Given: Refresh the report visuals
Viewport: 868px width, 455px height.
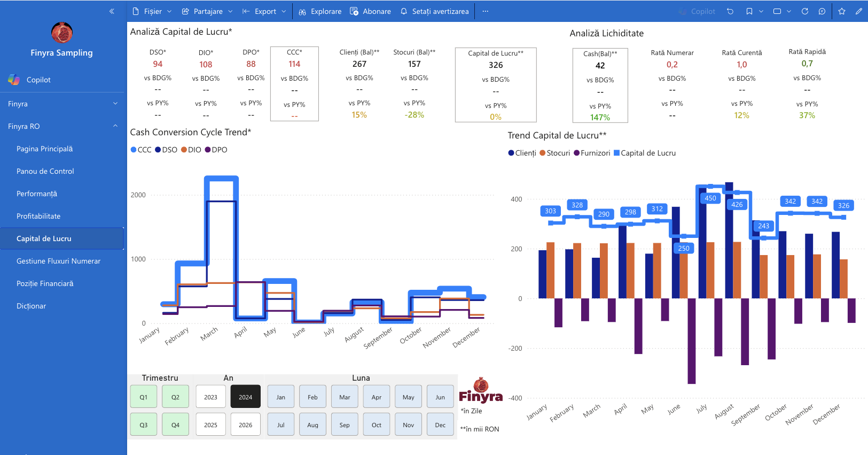Looking at the screenshot, I should coord(805,11).
